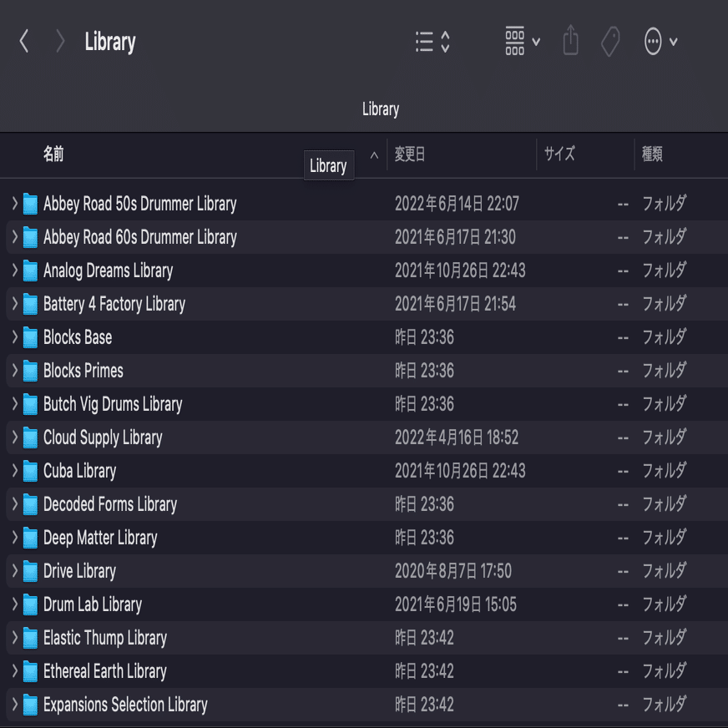
Task: Select the Analog Dreams Library name
Action: 109,270
